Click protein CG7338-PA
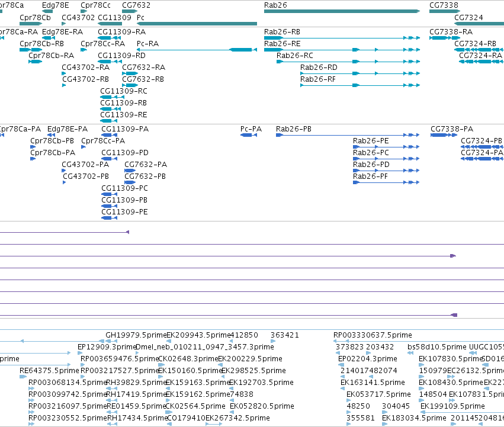Viewport: 504px width, 427px height. tap(452, 129)
